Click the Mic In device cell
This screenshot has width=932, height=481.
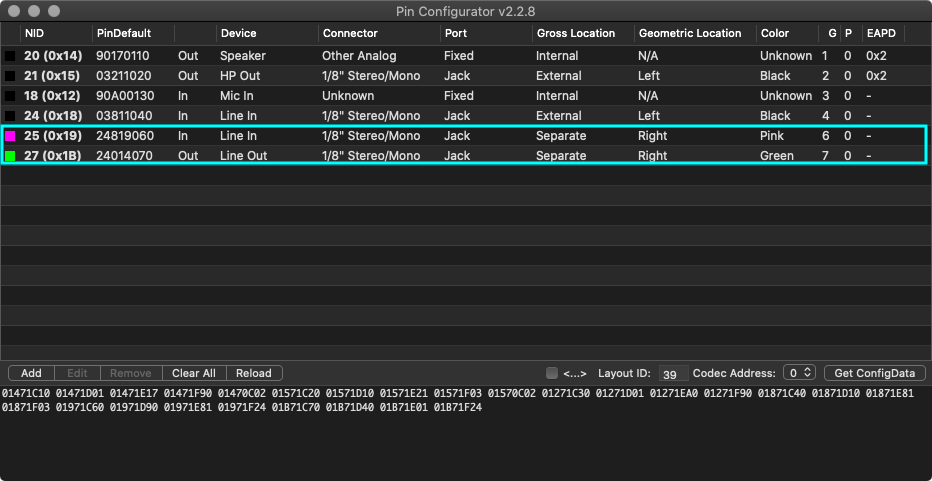point(238,96)
